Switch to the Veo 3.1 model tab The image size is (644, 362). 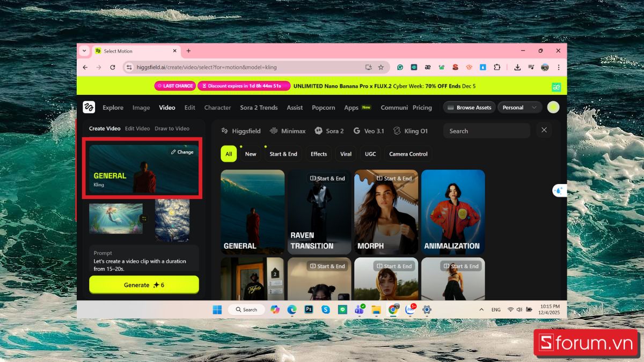(x=369, y=131)
